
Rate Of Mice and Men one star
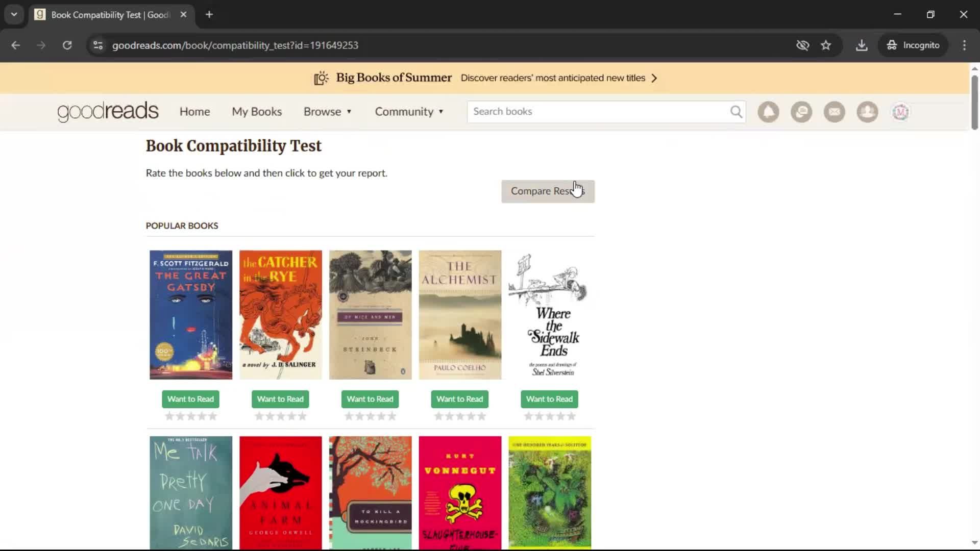pyautogui.click(x=349, y=416)
